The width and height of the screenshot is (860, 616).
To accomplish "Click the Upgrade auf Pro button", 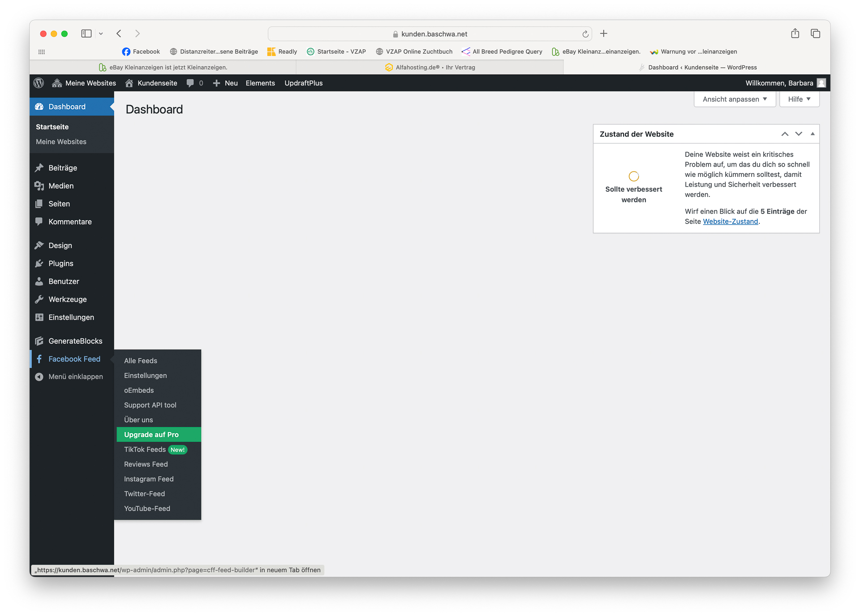I will pos(151,434).
